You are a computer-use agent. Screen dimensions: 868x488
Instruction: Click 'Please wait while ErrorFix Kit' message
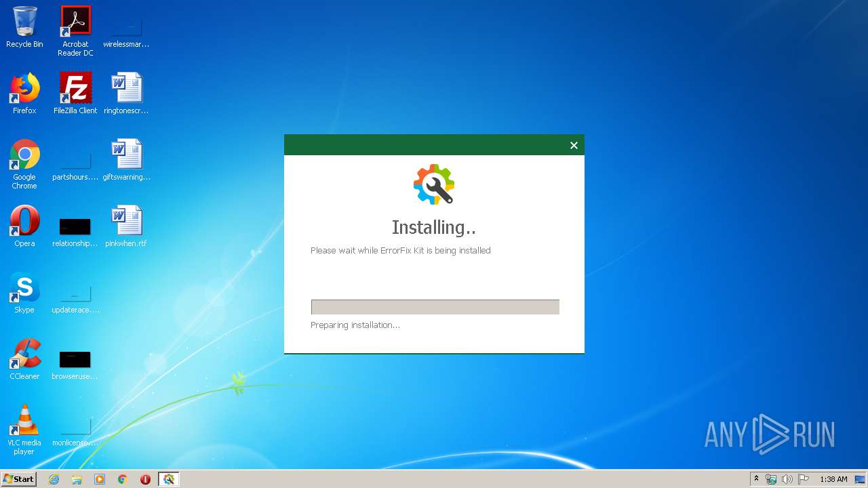tap(401, 250)
